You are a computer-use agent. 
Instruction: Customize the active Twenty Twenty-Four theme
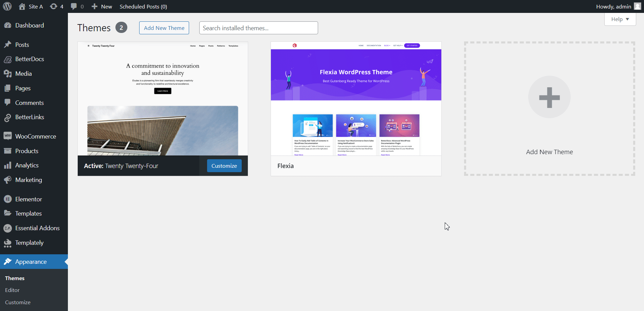click(x=224, y=166)
